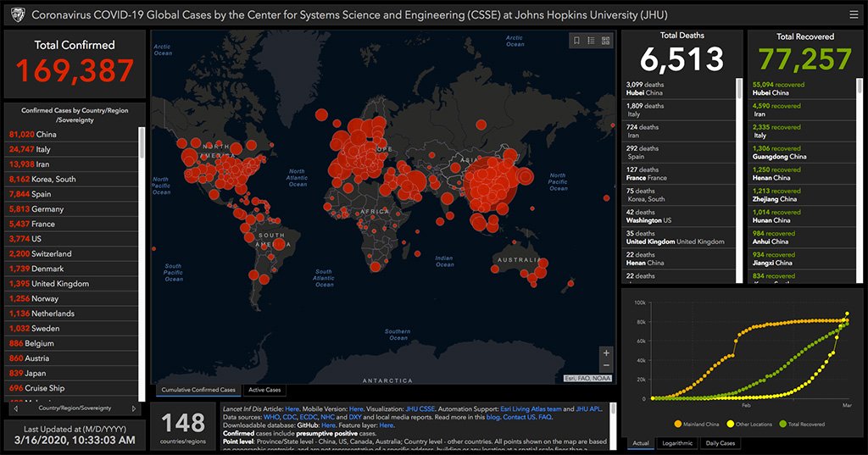Select 1,395 United Kingdom row
This screenshot has width=868, height=455.
tap(71, 284)
